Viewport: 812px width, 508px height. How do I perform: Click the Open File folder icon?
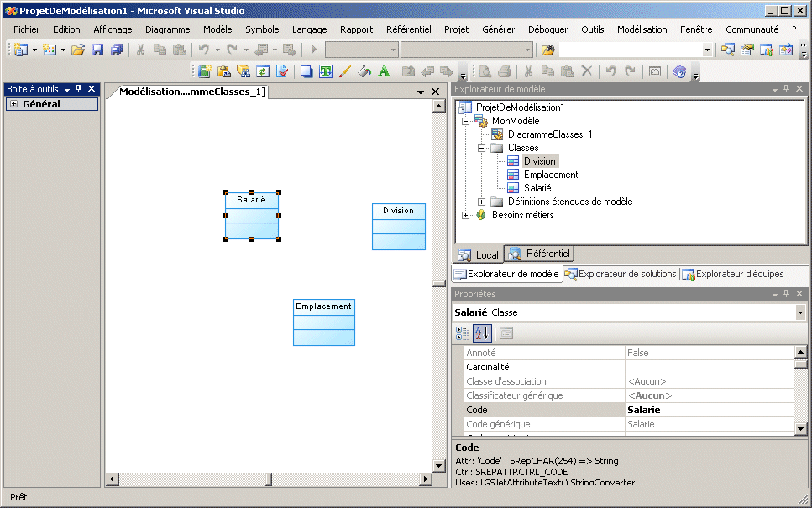tap(77, 50)
